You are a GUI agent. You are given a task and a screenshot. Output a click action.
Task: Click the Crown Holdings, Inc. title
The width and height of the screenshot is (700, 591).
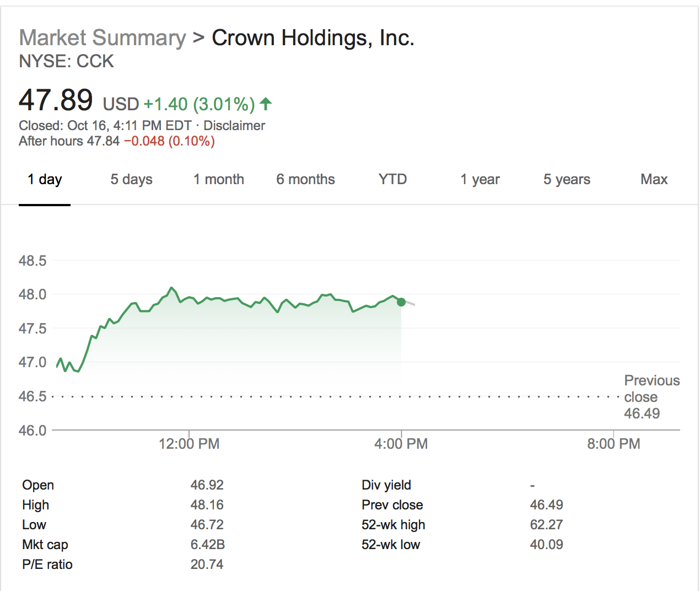[x=313, y=37]
